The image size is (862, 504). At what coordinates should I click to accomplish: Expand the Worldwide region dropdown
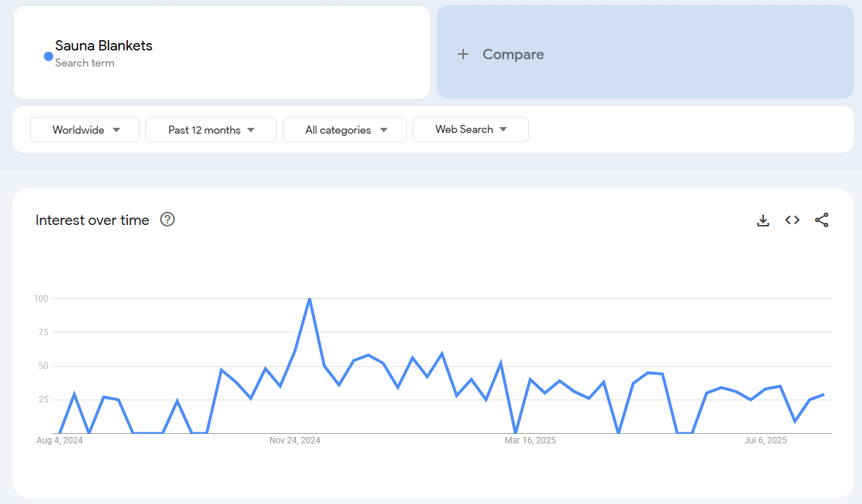(85, 130)
